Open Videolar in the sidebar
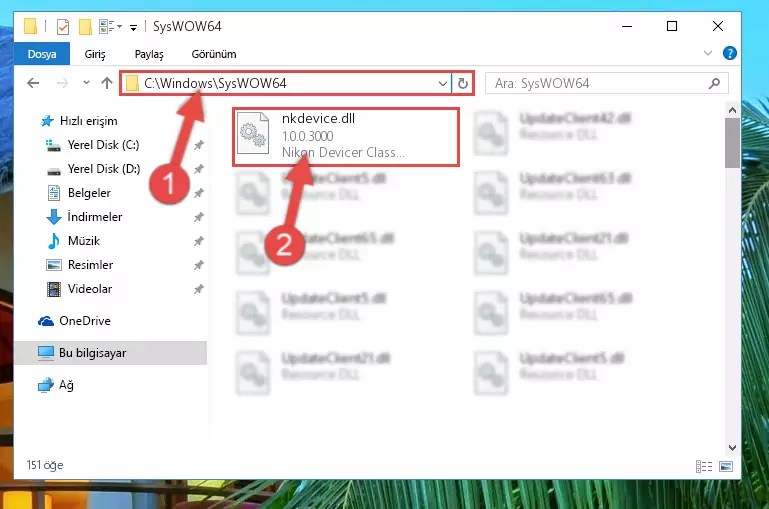 [x=90, y=289]
